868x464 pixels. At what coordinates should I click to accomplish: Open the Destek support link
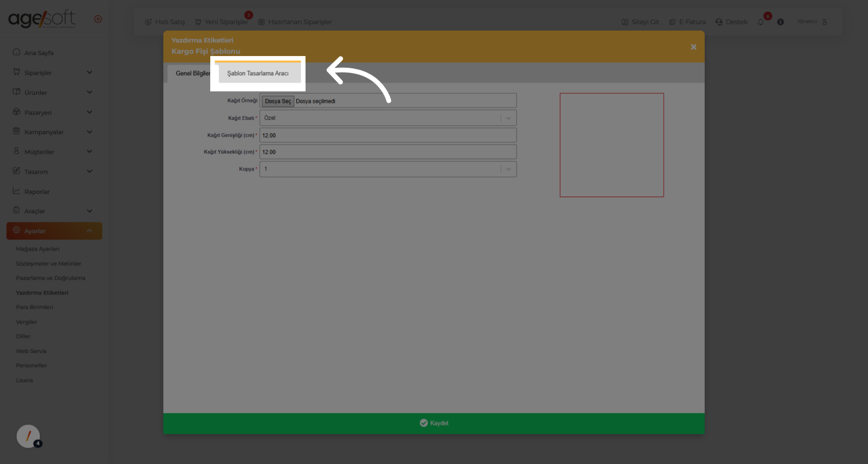(x=731, y=22)
